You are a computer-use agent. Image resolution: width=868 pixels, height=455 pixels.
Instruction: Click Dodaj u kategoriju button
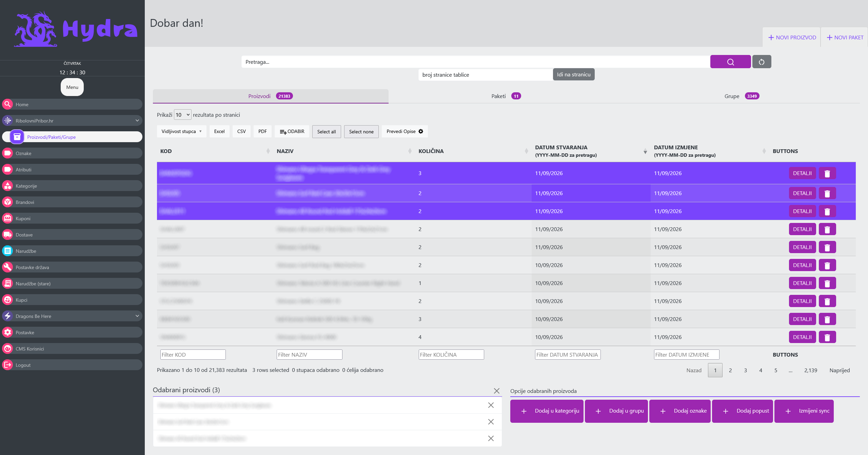[x=547, y=411]
